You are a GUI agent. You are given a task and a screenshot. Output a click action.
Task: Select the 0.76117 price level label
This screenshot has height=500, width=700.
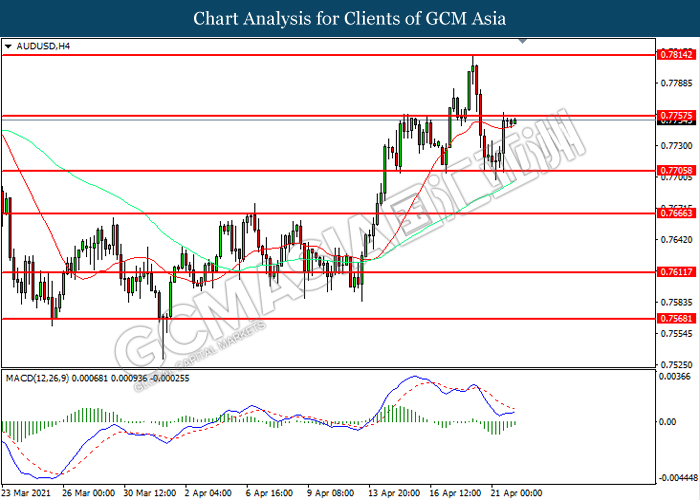[x=677, y=271]
